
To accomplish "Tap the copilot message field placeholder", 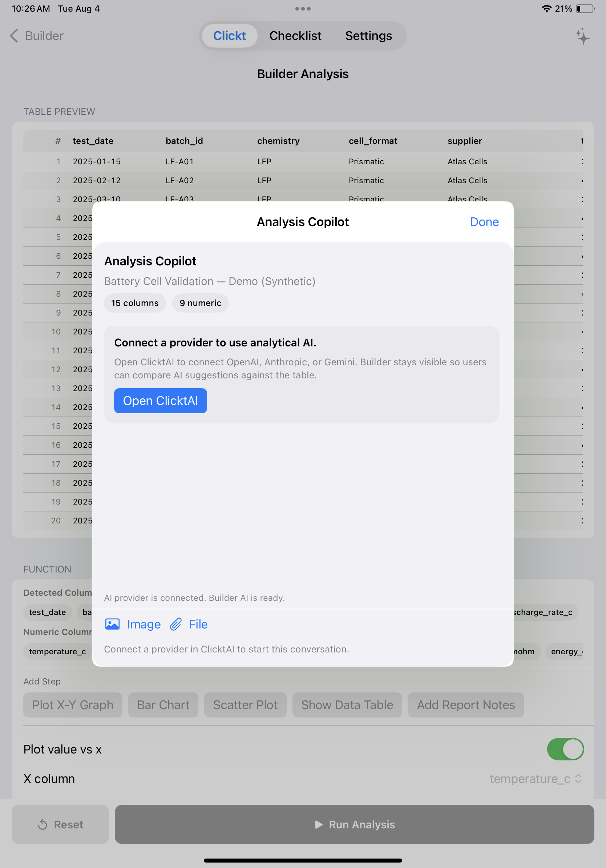I will (x=226, y=649).
